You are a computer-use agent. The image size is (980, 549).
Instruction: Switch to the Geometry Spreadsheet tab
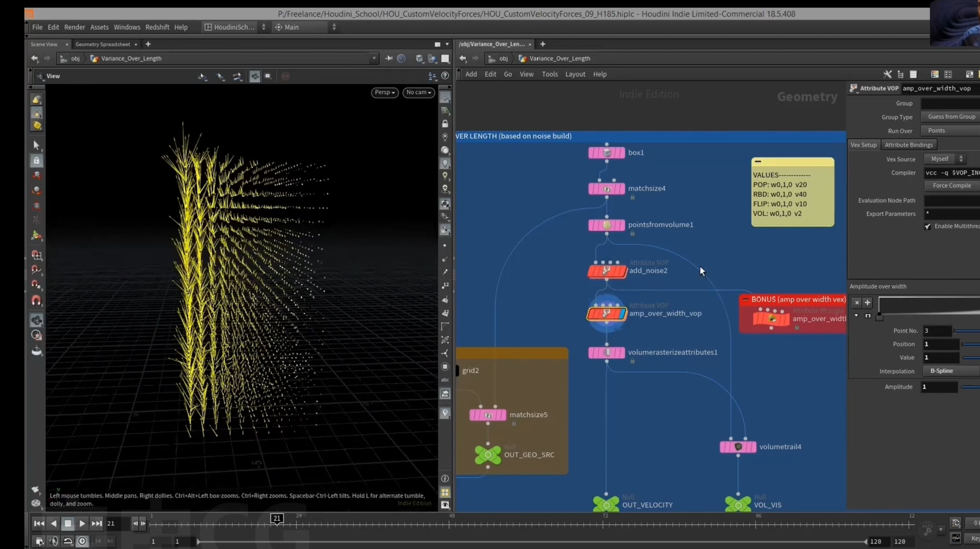click(103, 44)
